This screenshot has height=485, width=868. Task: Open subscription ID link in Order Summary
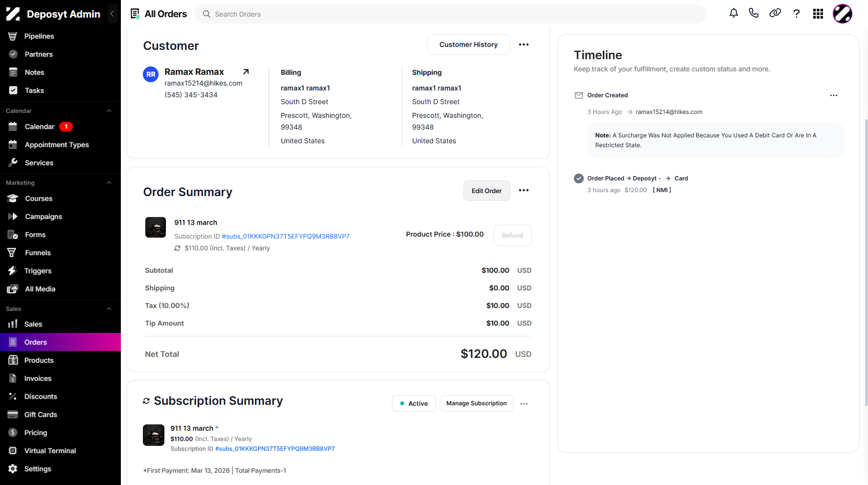pos(286,236)
